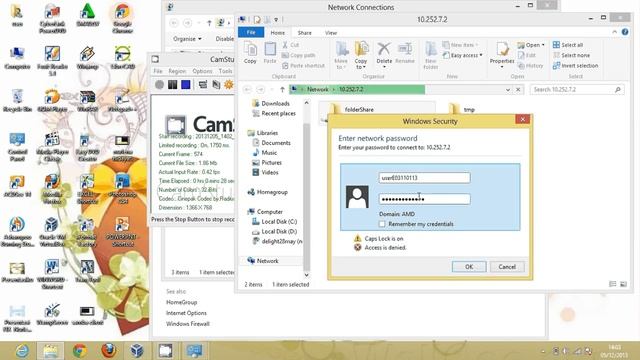640x360 pixels.
Task: Open the CamStudio Region menu
Action: coord(177,71)
